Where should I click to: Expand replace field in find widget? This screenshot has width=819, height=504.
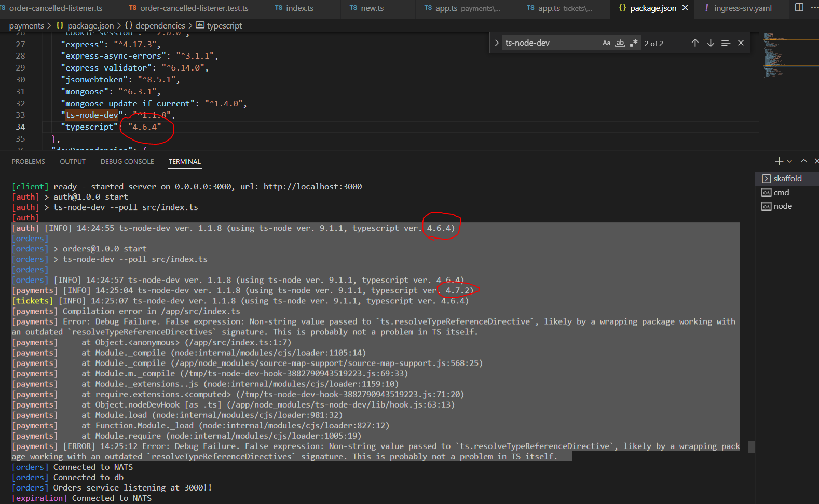(x=497, y=43)
